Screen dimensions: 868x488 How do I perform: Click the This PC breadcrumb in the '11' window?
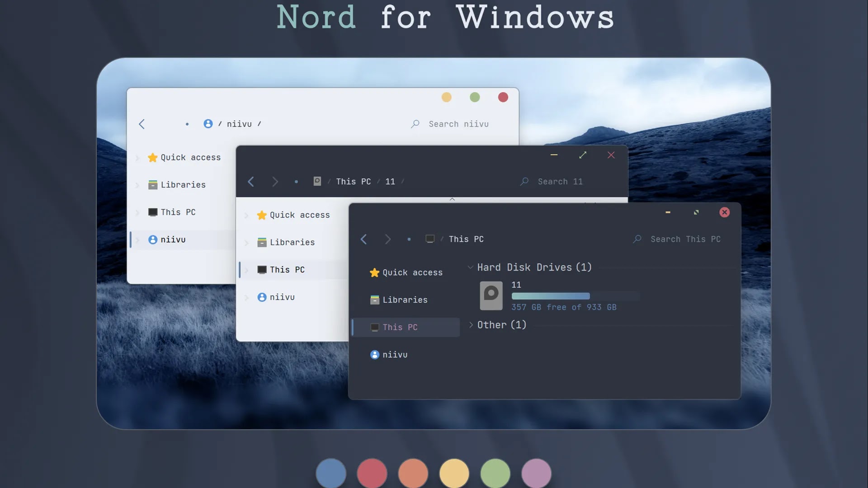point(354,181)
